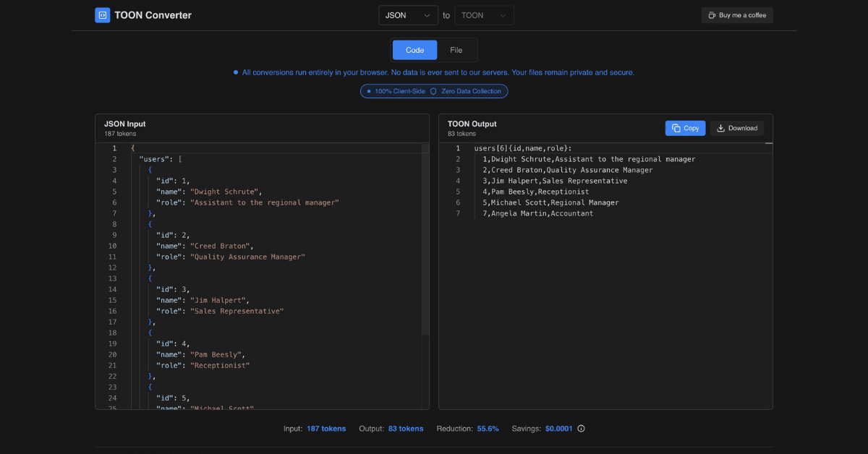
Task: Click the download arrow icon
Action: [x=720, y=128]
